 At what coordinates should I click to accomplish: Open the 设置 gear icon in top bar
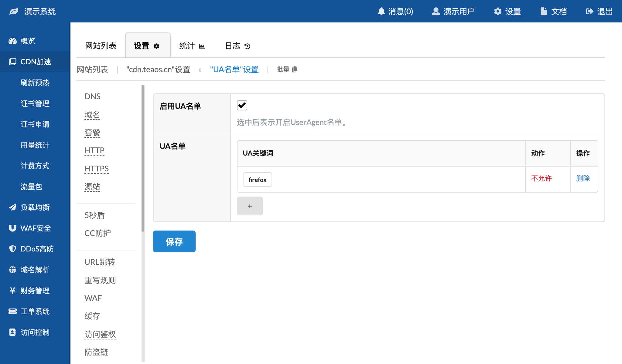[x=497, y=11]
